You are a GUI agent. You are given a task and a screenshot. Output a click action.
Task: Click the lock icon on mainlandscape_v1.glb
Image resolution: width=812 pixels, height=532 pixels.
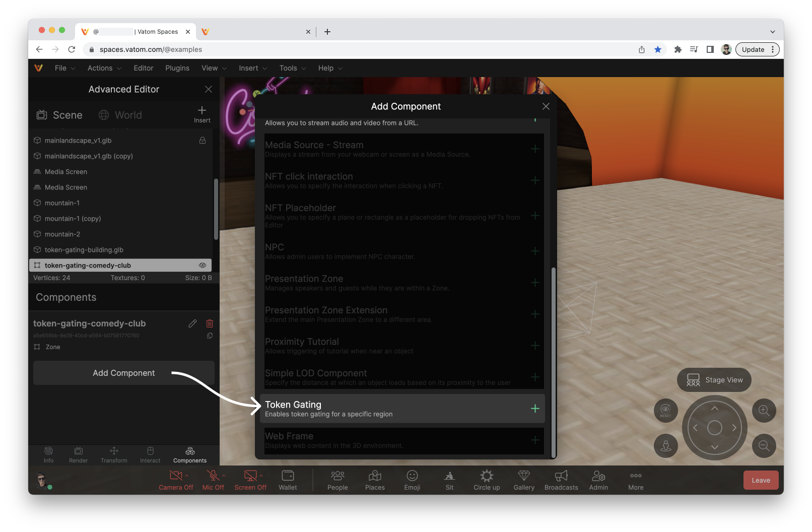click(x=202, y=141)
